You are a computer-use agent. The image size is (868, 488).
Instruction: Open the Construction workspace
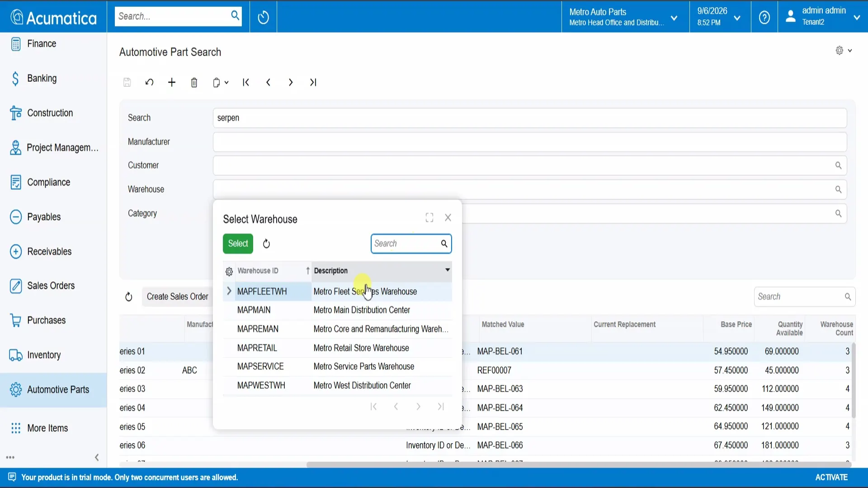pyautogui.click(x=53, y=113)
